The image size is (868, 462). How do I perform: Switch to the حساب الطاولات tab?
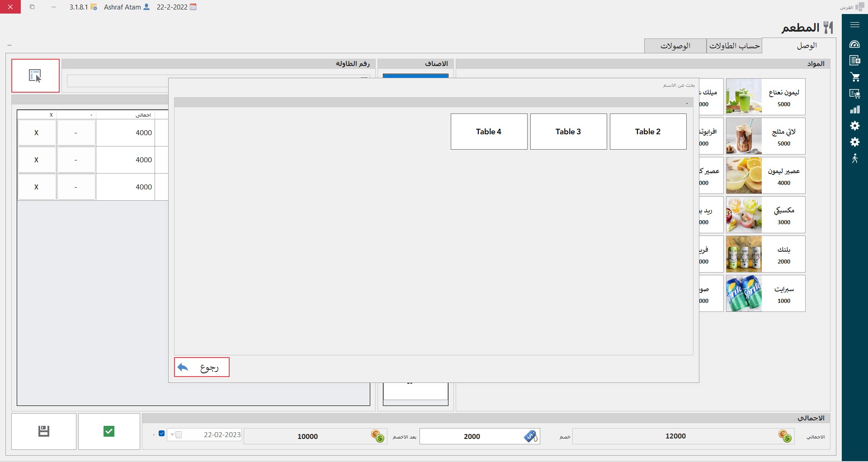point(734,46)
